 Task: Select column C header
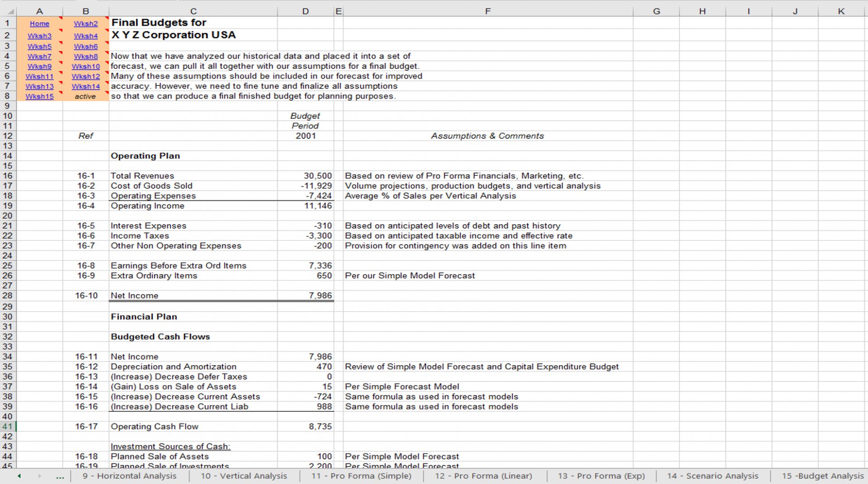click(x=193, y=11)
